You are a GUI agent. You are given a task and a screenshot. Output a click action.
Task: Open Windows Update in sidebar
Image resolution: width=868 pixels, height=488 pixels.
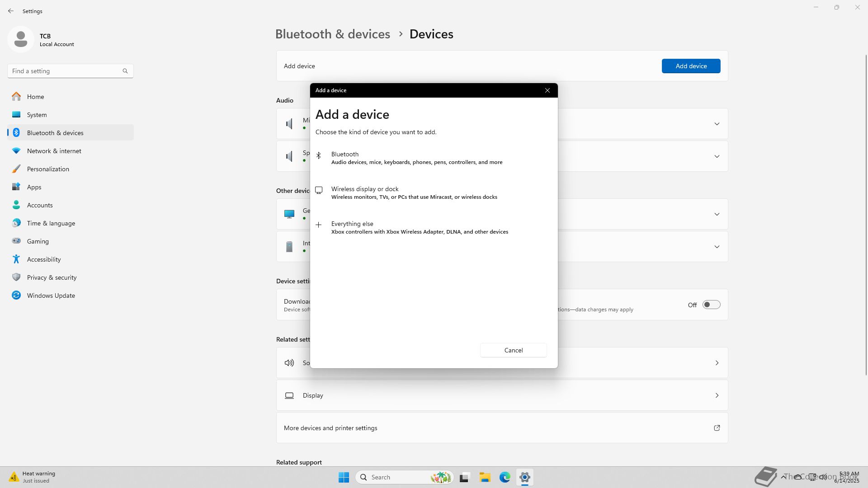tap(51, 296)
